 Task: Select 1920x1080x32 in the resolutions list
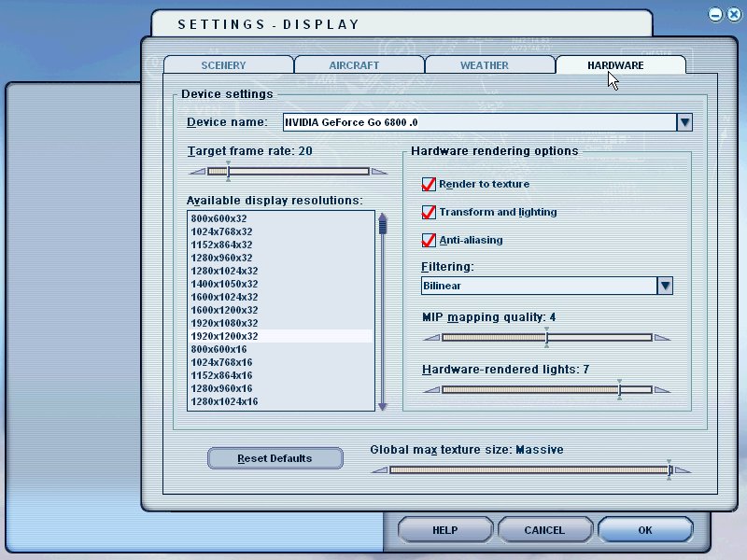[x=225, y=323]
